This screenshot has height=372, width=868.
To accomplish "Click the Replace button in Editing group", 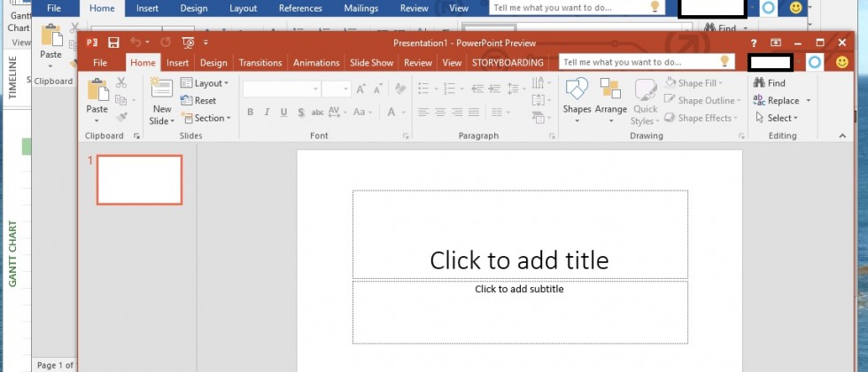I will tap(777, 101).
